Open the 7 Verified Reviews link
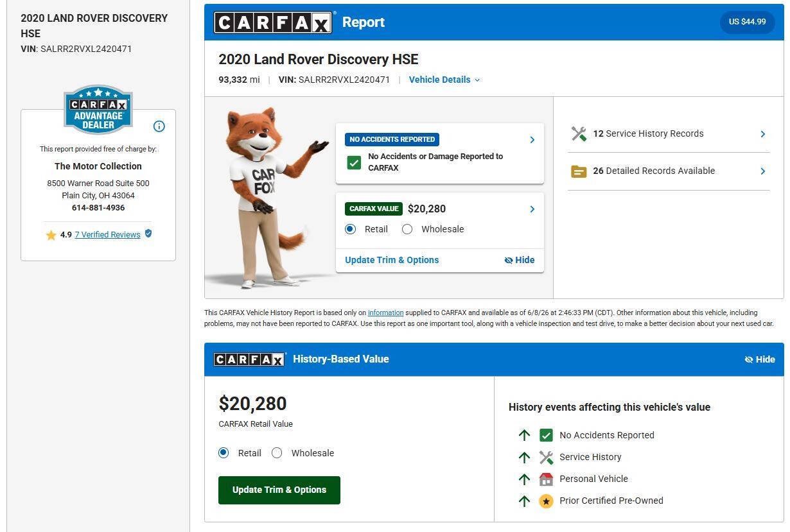790x532 pixels. (x=107, y=235)
